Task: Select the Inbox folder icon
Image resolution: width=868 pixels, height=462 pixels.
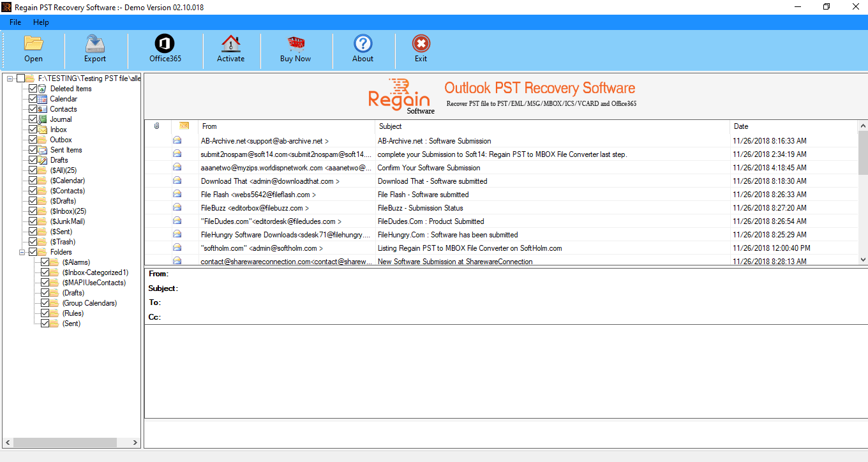Action: (43, 130)
